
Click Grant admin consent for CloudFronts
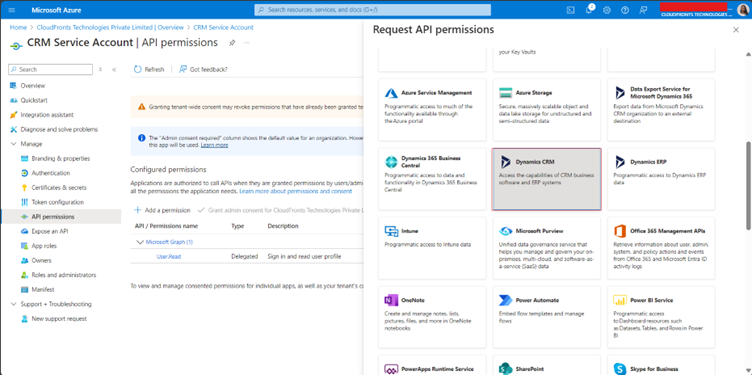coord(281,211)
